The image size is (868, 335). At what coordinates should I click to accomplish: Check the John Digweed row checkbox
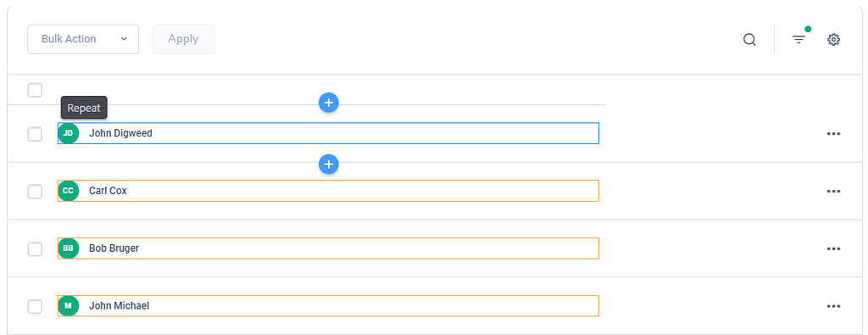point(35,134)
